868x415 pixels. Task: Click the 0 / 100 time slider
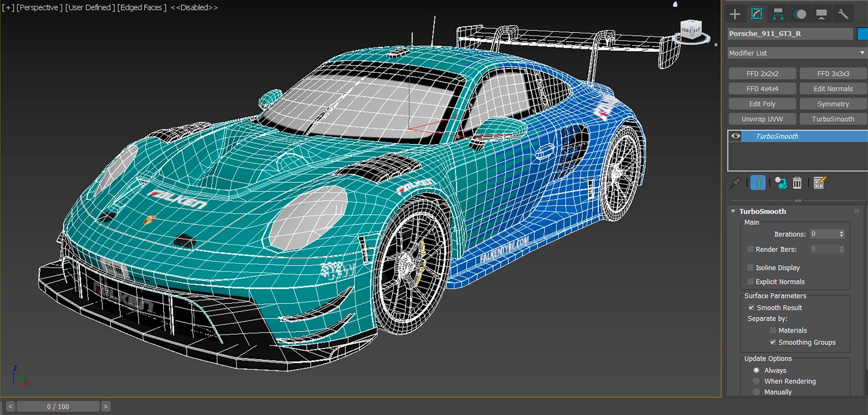click(x=58, y=406)
